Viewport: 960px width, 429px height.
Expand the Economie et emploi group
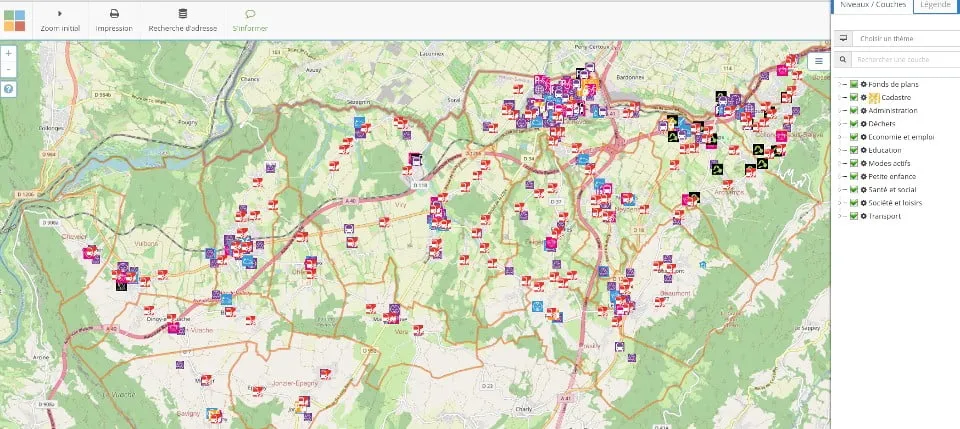(x=839, y=137)
